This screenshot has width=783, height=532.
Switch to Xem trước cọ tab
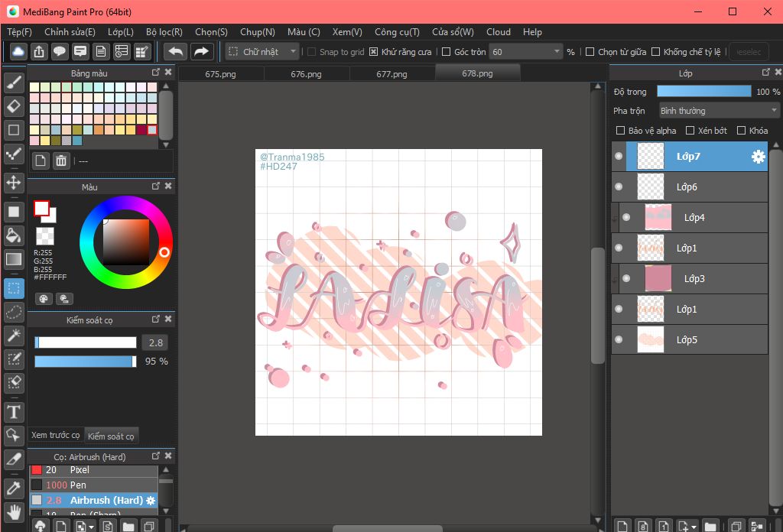55,435
